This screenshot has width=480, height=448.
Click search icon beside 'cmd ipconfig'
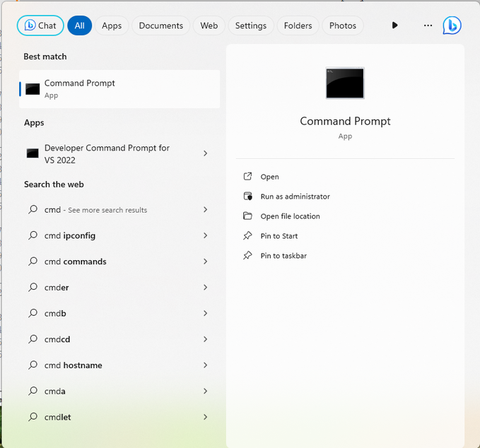click(x=33, y=235)
